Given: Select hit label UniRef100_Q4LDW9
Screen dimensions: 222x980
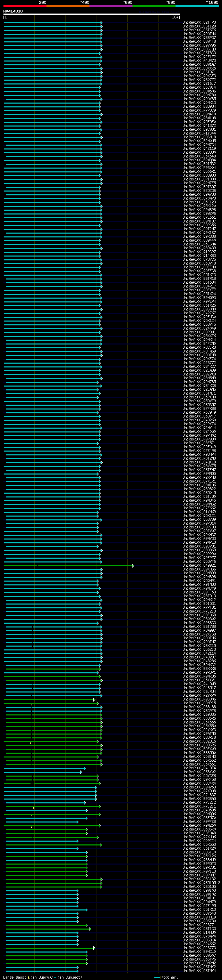Looking at the screenshot, I should (199, 684).
